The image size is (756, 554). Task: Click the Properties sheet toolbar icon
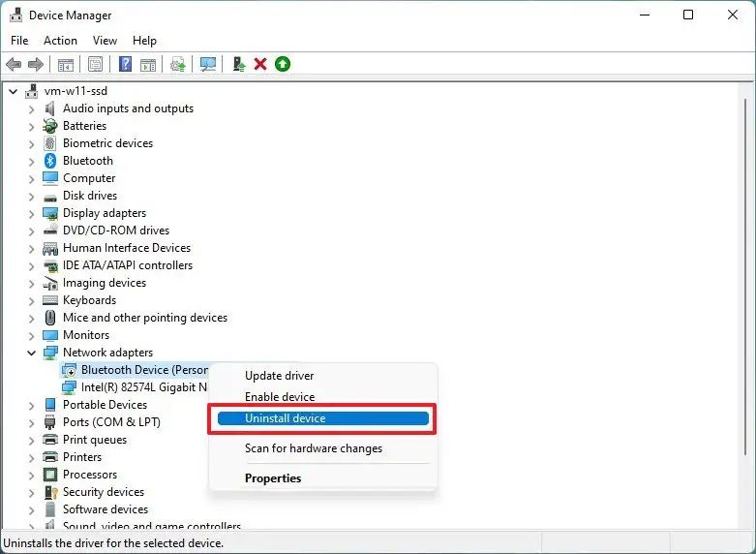click(x=95, y=64)
